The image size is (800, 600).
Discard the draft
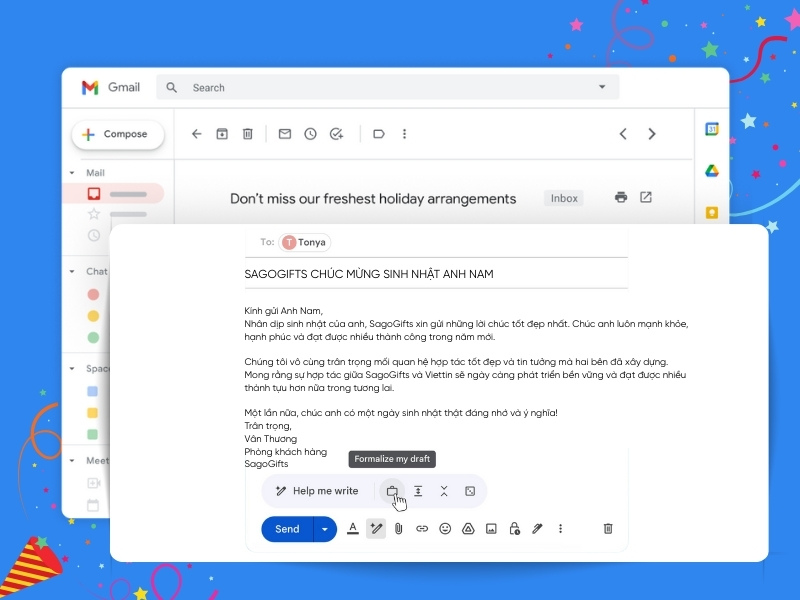(x=608, y=529)
